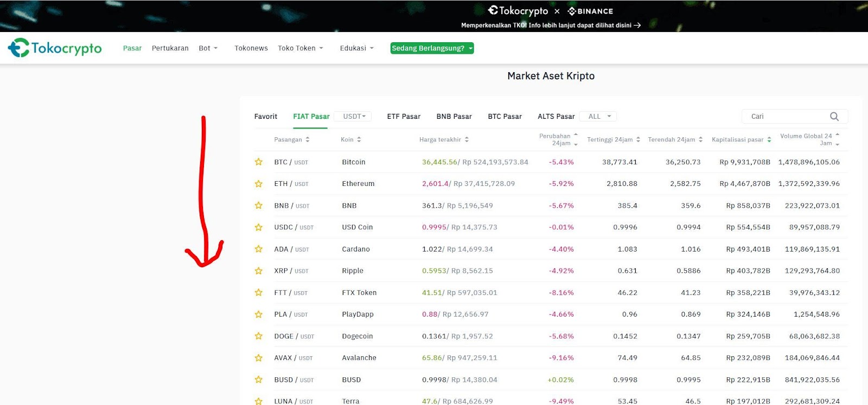The image size is (868, 405).
Task: Favorite the PLA / USDT pair star
Action: click(259, 314)
